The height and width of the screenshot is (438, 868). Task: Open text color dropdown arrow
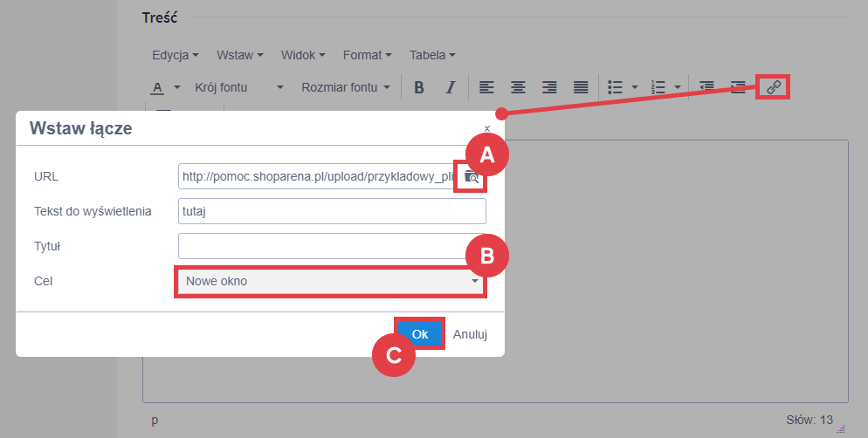(177, 87)
